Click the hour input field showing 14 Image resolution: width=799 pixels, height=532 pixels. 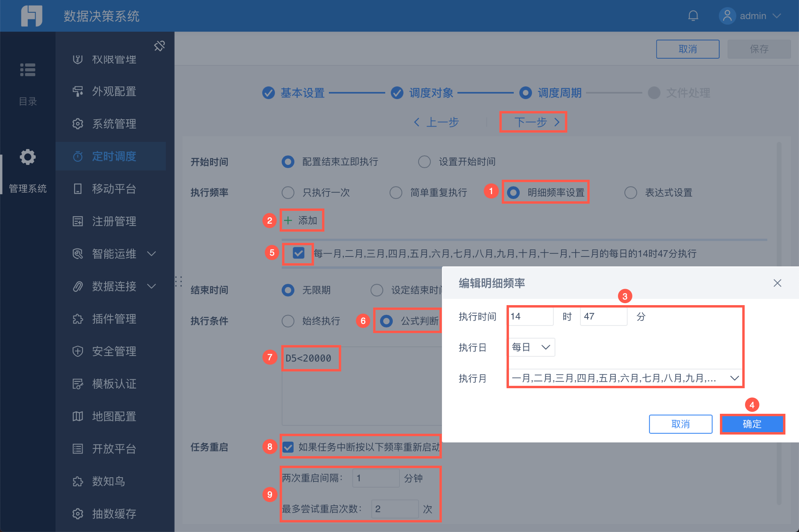pos(531,316)
